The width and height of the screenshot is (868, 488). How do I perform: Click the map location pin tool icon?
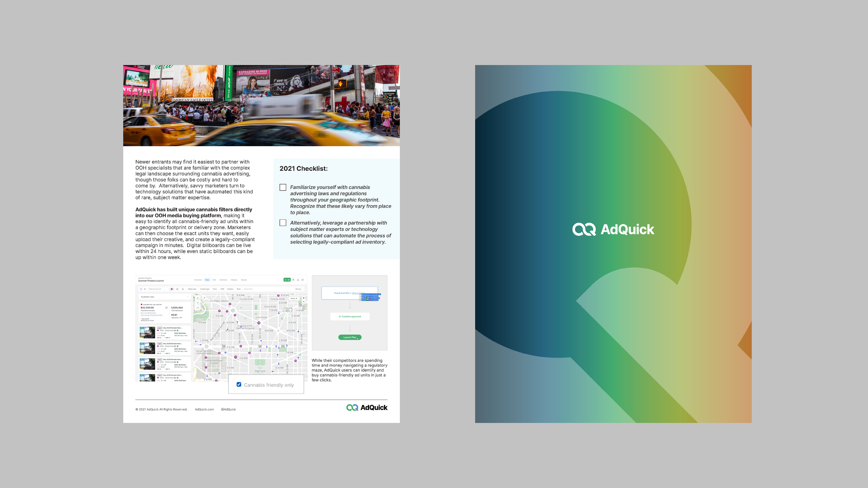click(198, 303)
